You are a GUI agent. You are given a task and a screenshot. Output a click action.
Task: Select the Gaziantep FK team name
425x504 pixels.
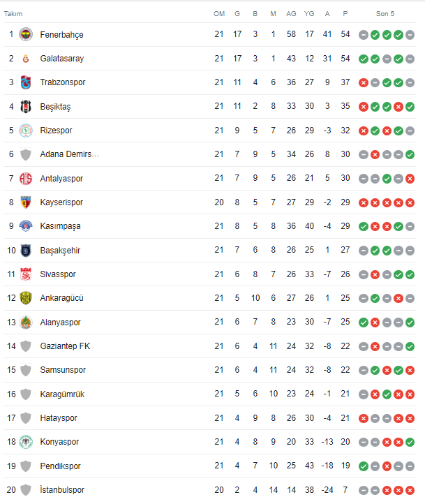[65, 346]
